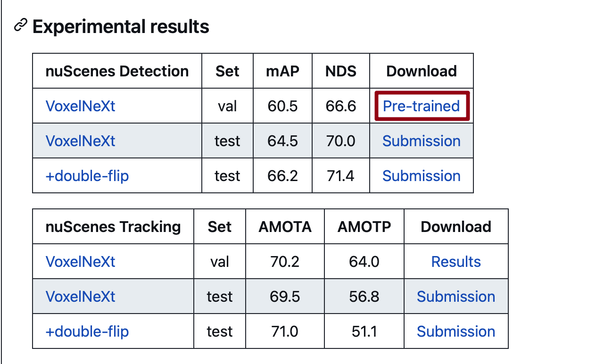Click the Submission link for +double-flip detection
Viewport: 596px width, 364px height.
tap(421, 175)
